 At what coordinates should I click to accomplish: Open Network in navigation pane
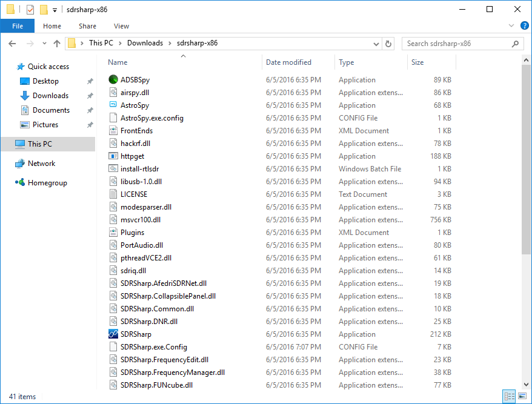pyautogui.click(x=41, y=164)
